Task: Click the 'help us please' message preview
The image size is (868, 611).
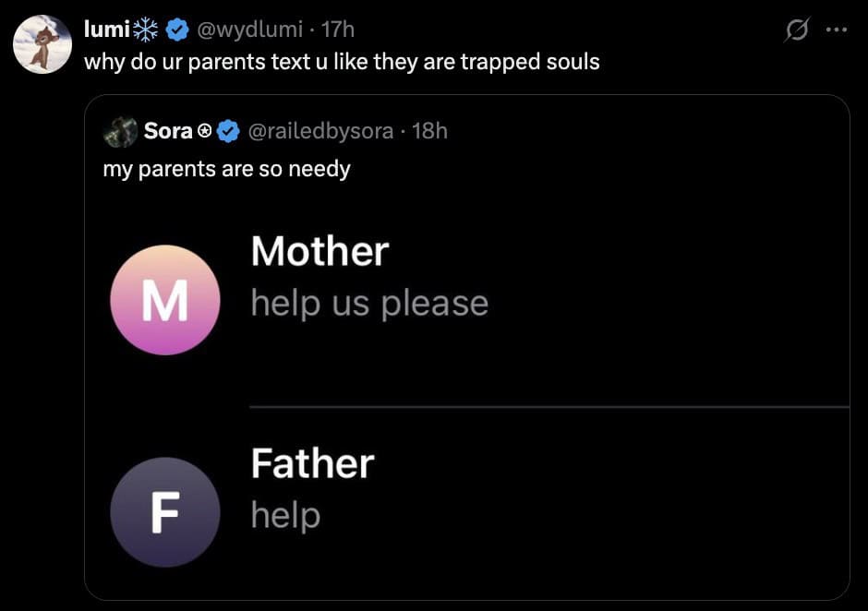Action: pyautogui.click(x=369, y=303)
